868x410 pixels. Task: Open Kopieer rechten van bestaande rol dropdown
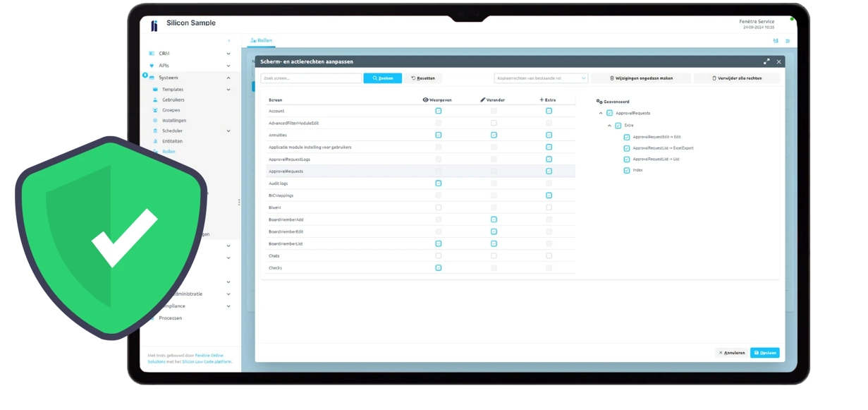tap(541, 78)
